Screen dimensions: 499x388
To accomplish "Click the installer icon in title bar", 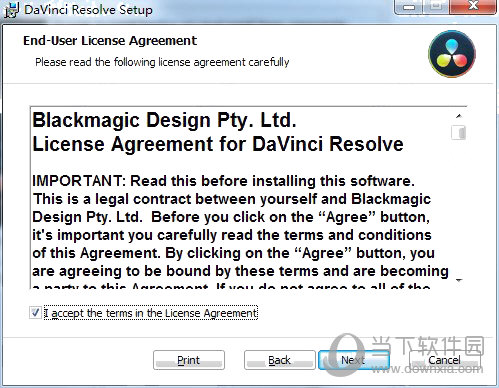I will click(11, 10).
